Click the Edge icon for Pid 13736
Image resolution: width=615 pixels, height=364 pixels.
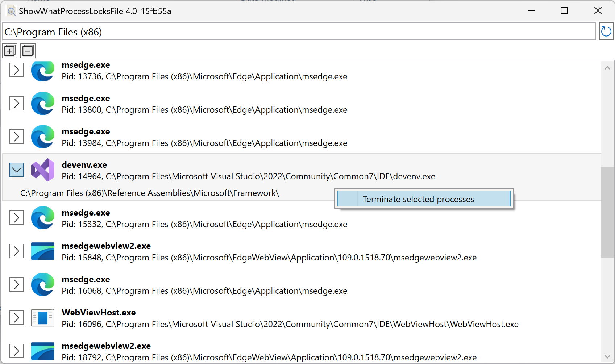[43, 71]
